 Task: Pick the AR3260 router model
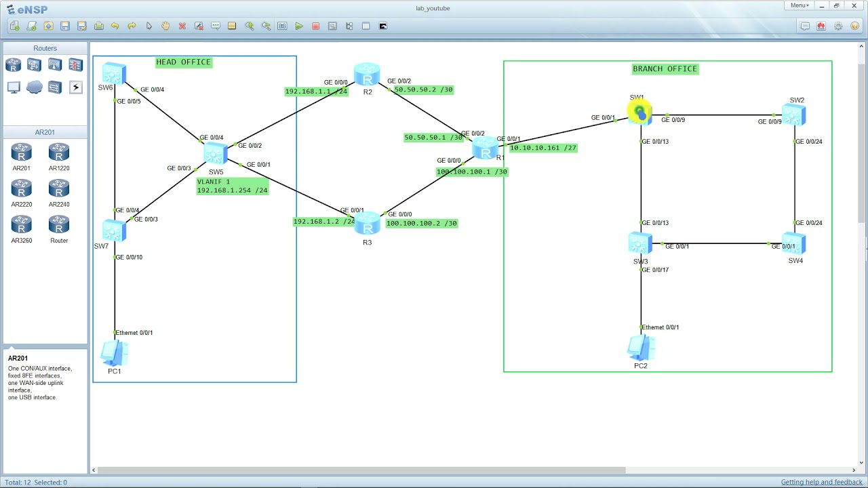[21, 229]
